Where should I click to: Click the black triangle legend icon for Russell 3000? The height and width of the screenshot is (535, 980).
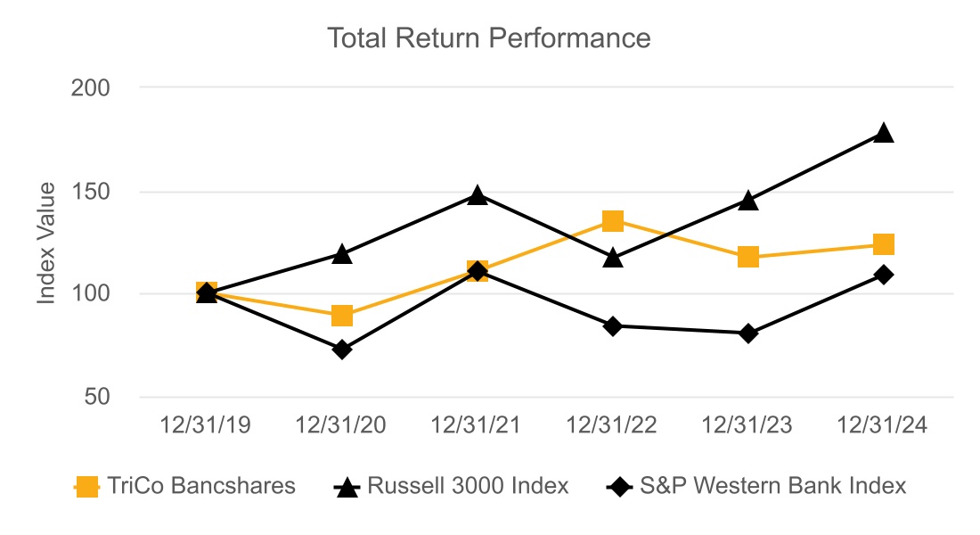pos(347,487)
